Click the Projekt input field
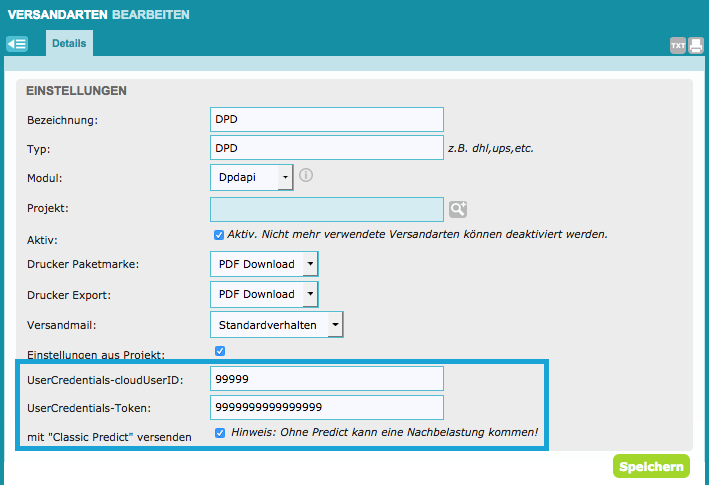 point(326,208)
